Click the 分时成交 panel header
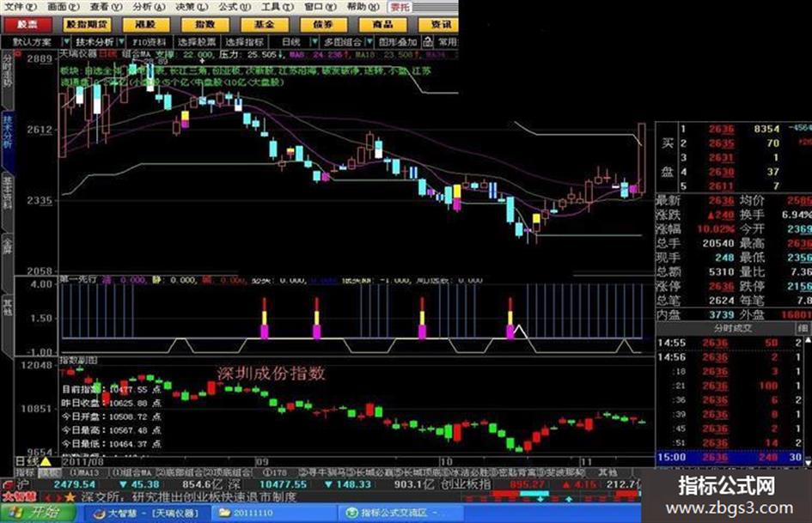The width and height of the screenshot is (812, 523). pyautogui.click(x=733, y=328)
